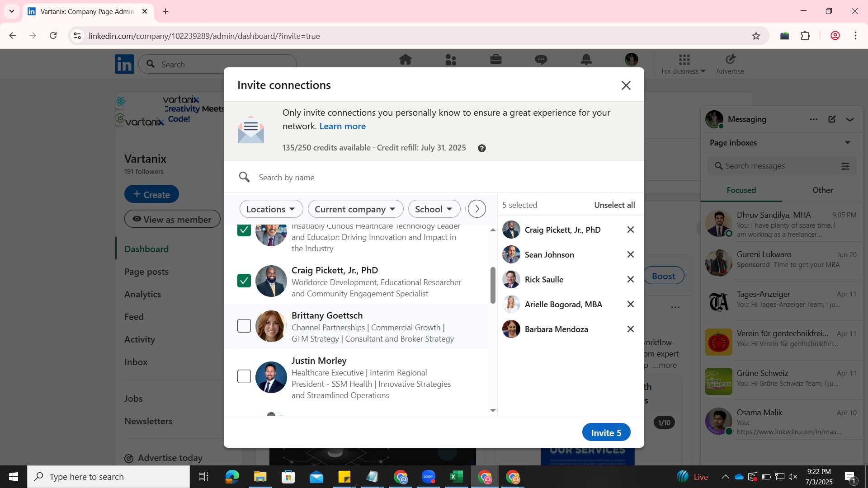Click the LinkedIn logo

point(124,64)
